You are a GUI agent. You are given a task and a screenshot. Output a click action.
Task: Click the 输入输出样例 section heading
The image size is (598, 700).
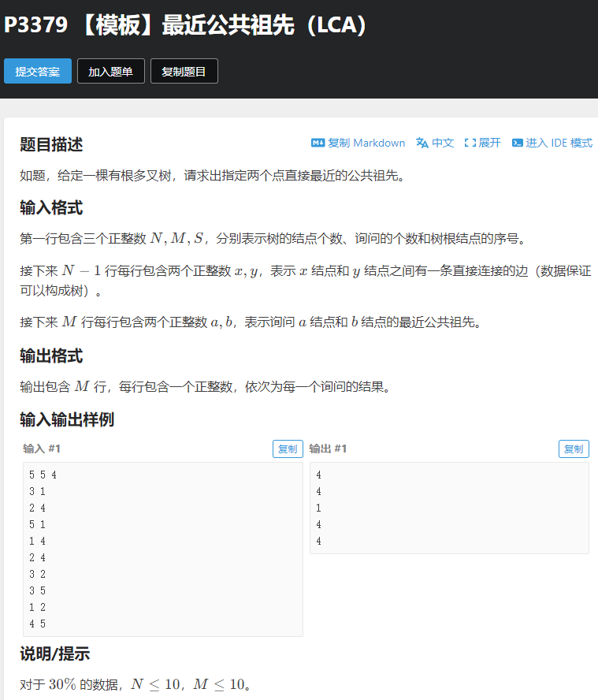pos(67,419)
